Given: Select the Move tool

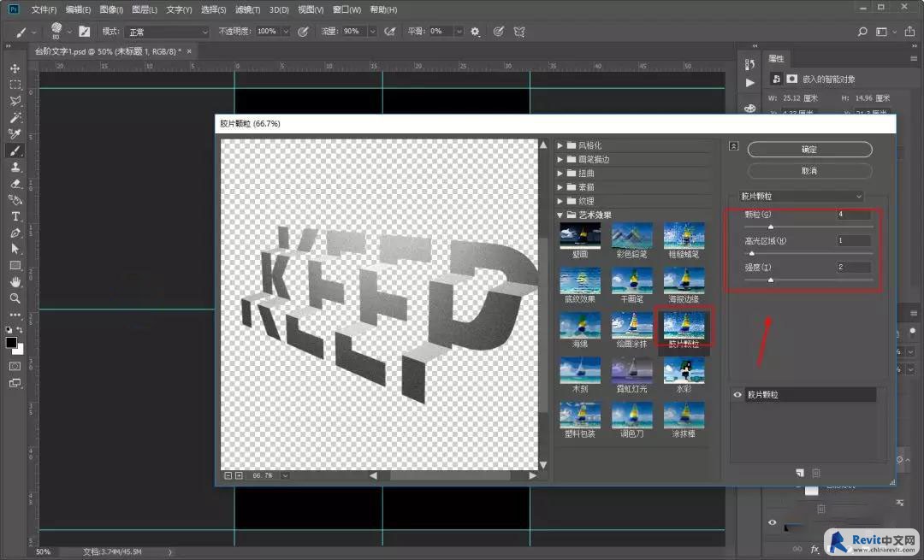Looking at the screenshot, I should click(15, 68).
